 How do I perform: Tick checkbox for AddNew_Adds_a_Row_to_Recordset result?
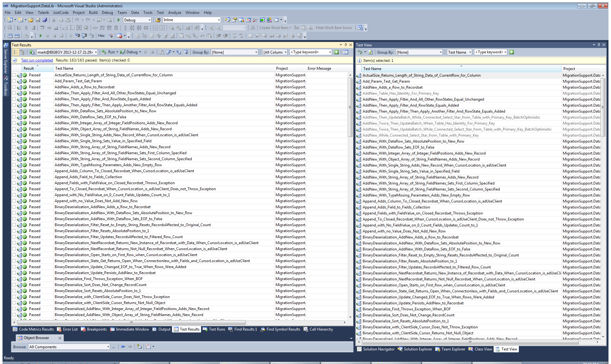point(14,87)
